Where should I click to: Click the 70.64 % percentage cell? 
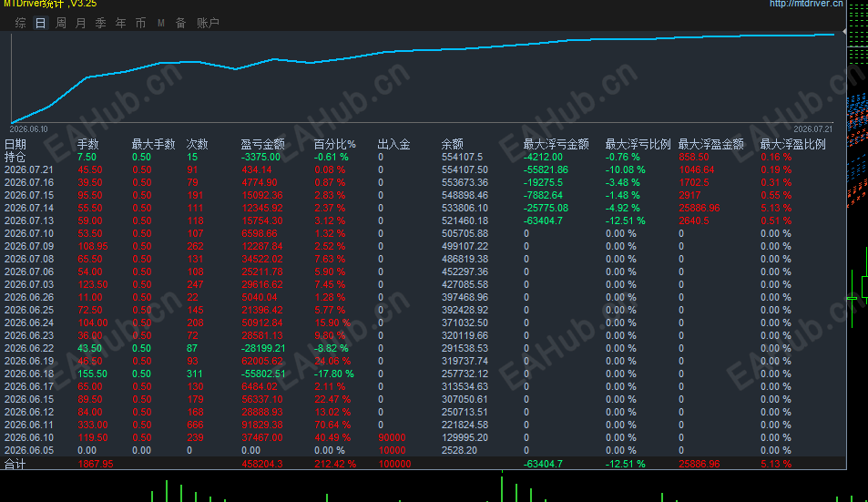point(332,425)
